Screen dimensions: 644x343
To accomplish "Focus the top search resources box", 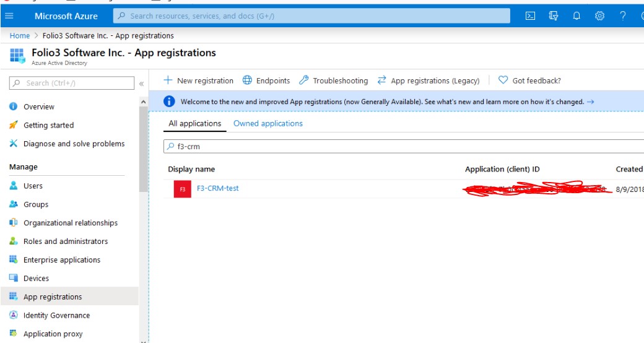I will click(x=311, y=16).
